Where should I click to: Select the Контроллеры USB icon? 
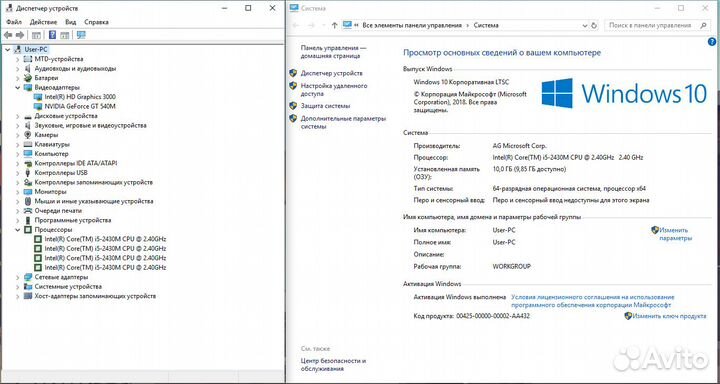pyautogui.click(x=28, y=173)
